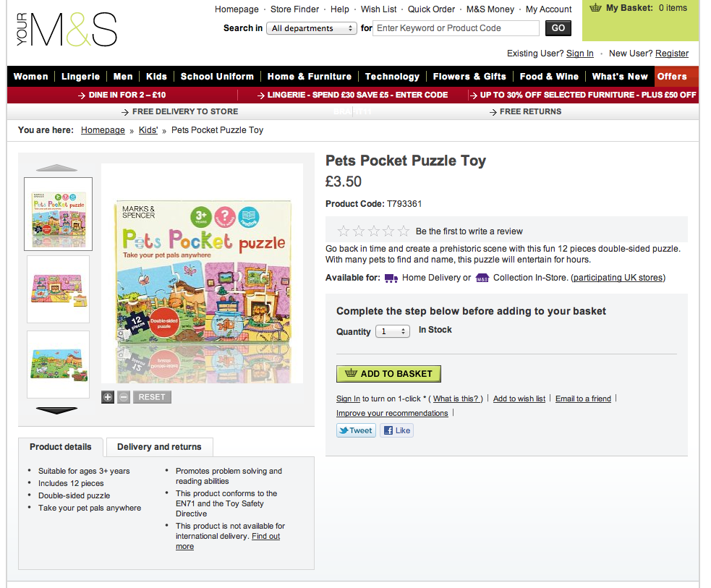The height and width of the screenshot is (588, 711).
Task: Click the Register link
Action: 672,54
